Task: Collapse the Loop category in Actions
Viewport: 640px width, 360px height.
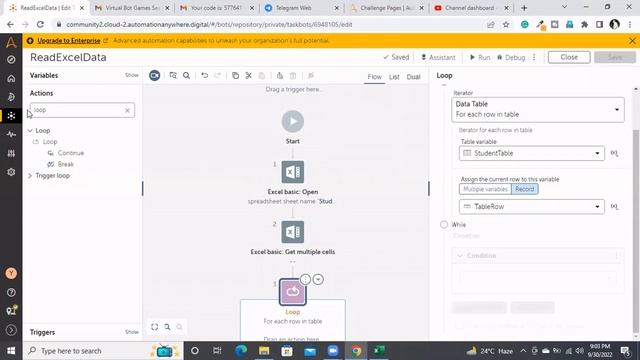Action: coord(30,131)
